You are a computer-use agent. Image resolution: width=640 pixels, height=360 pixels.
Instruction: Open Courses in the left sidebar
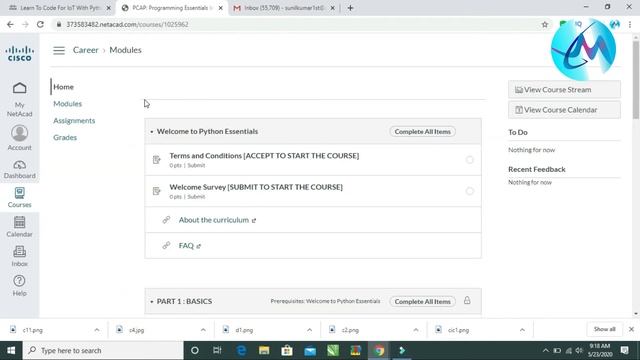click(19, 198)
